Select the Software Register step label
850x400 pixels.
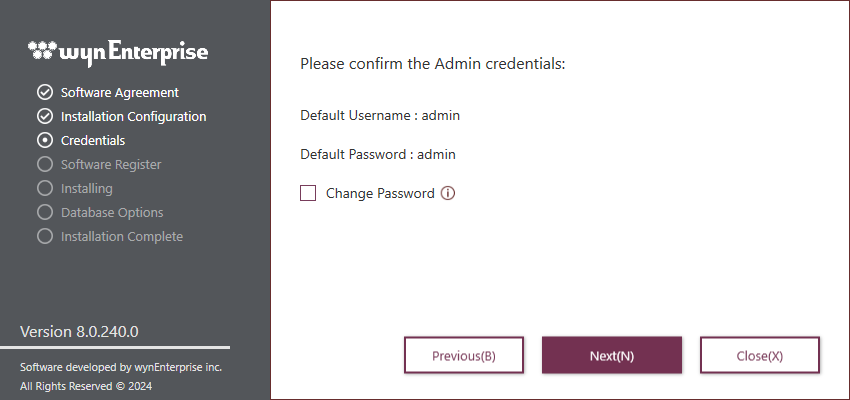pos(111,164)
